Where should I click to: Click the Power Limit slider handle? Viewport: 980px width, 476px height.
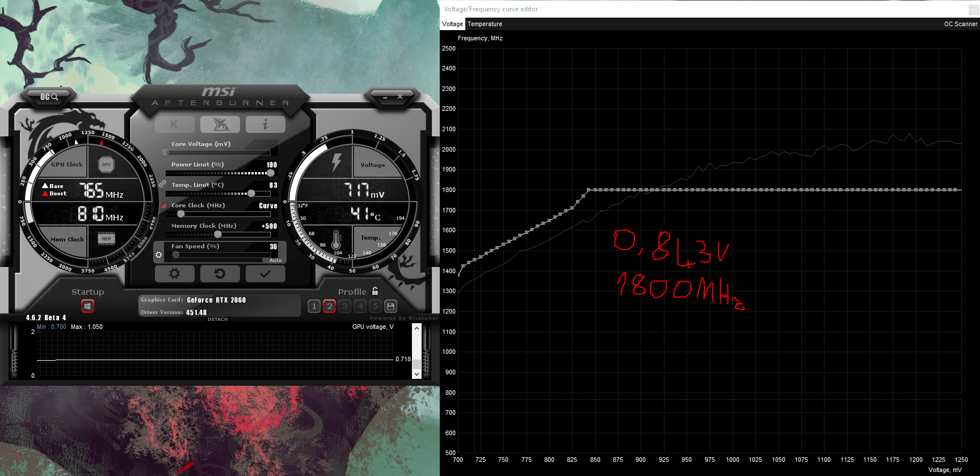pyautogui.click(x=270, y=173)
